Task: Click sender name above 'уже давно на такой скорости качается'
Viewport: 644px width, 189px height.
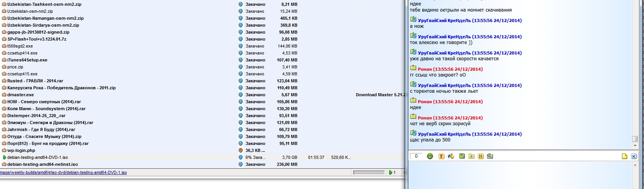Action: [x=470, y=53]
